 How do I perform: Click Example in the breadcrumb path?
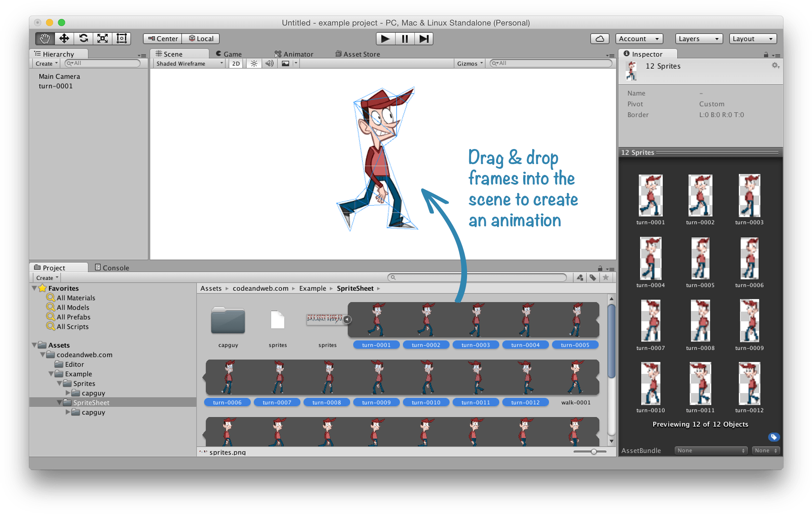pyautogui.click(x=312, y=288)
